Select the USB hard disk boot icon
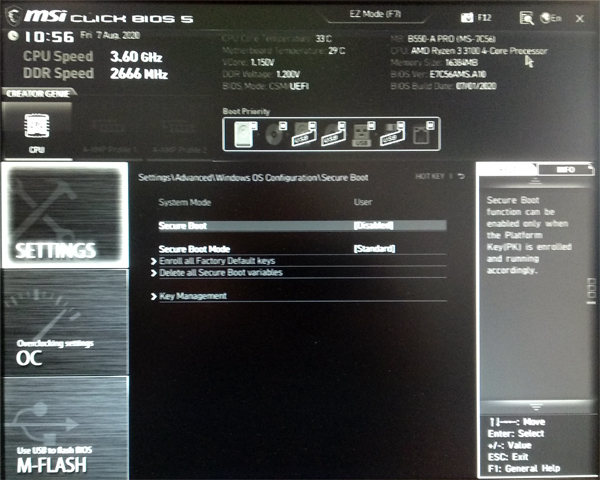Image resolution: width=600 pixels, height=480 pixels. [304, 134]
